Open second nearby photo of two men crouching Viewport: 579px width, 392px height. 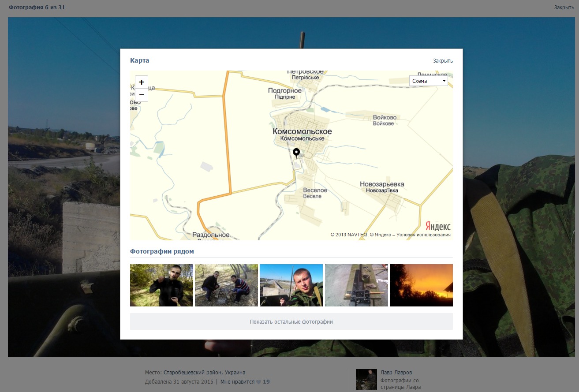[x=226, y=285]
